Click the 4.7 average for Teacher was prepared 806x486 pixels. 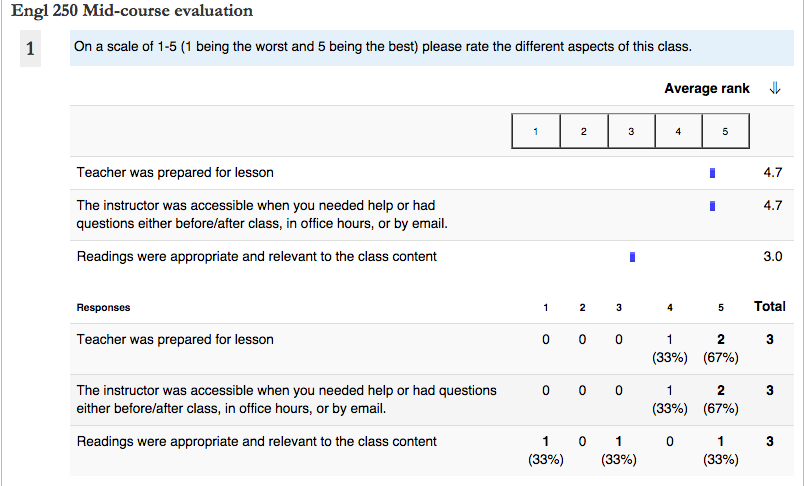click(x=773, y=173)
